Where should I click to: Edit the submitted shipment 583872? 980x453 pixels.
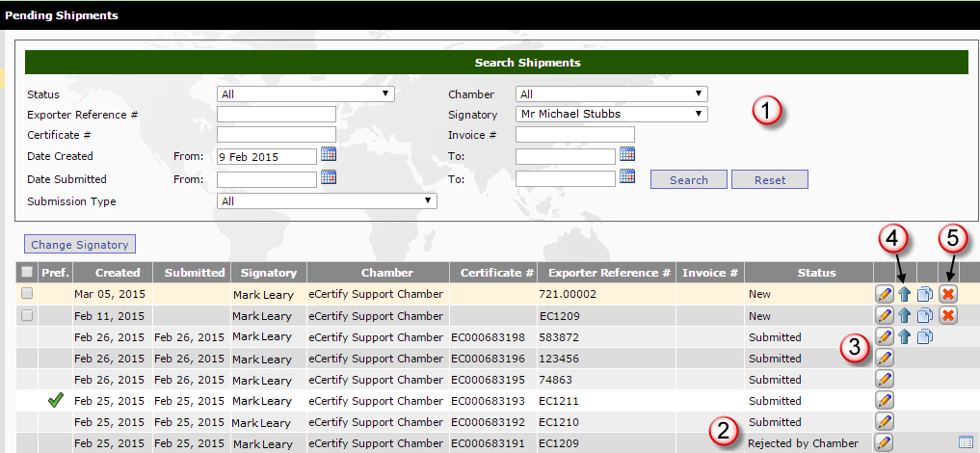tap(885, 336)
